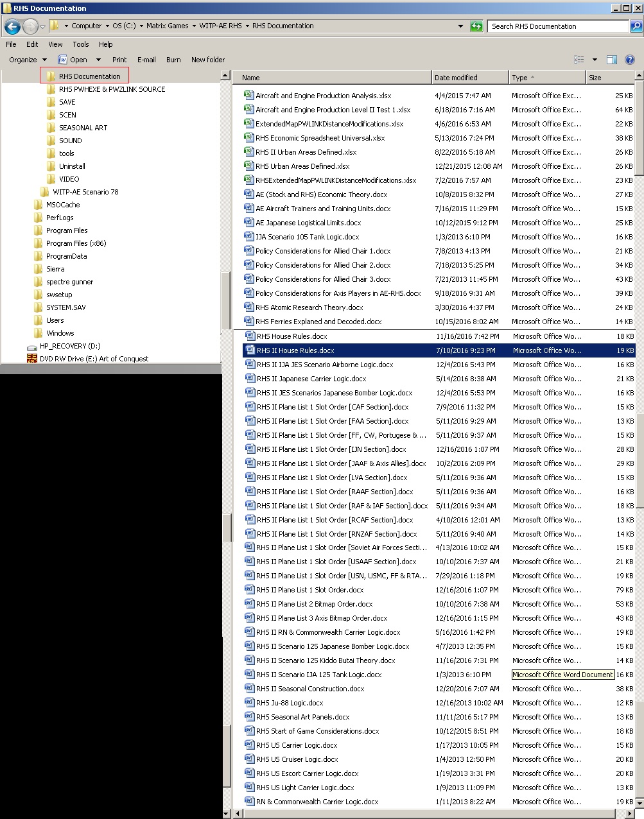
Task: Click the green Refresh button in address bar
Action: [x=476, y=26]
